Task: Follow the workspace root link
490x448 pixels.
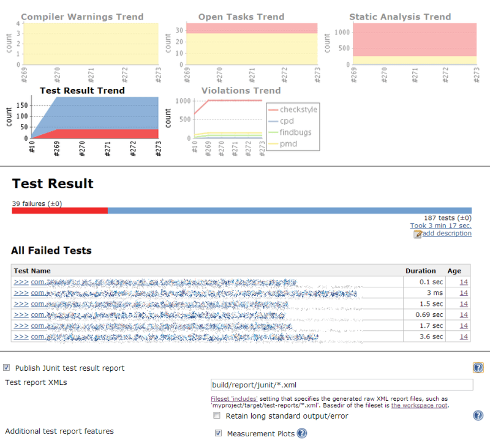Action: click(419, 406)
